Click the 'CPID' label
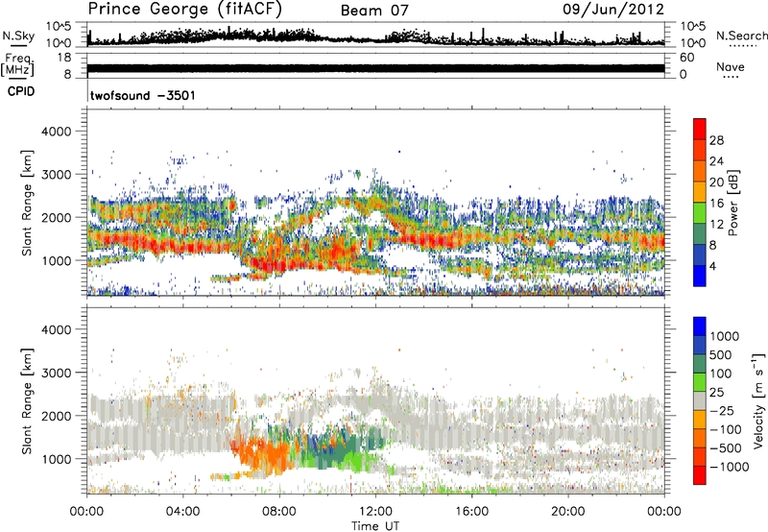This screenshot has height=532, width=768. [21, 91]
